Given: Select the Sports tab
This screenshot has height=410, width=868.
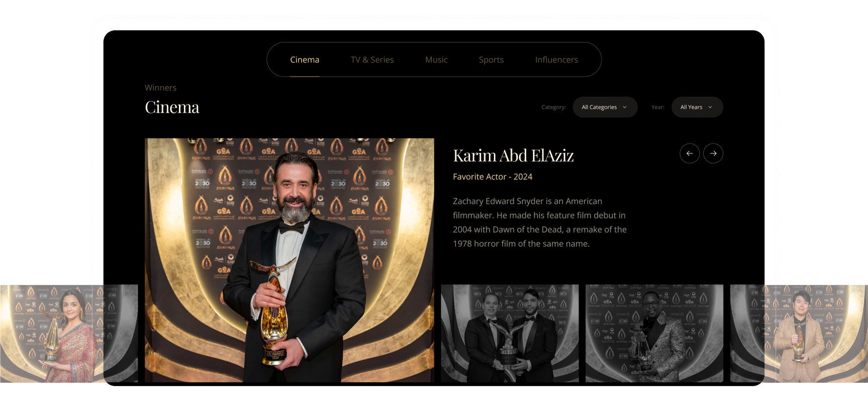Looking at the screenshot, I should click(491, 60).
